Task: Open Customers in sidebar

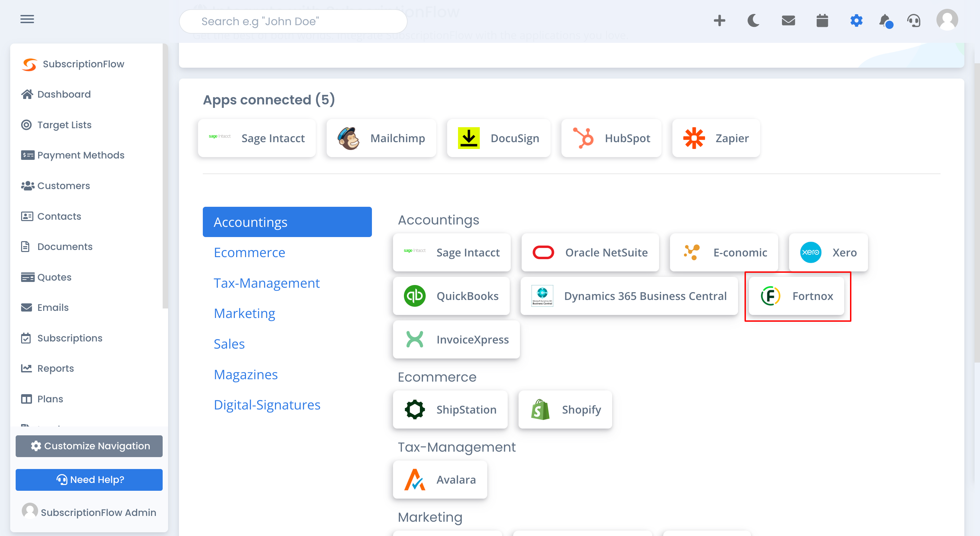Action: click(x=55, y=185)
